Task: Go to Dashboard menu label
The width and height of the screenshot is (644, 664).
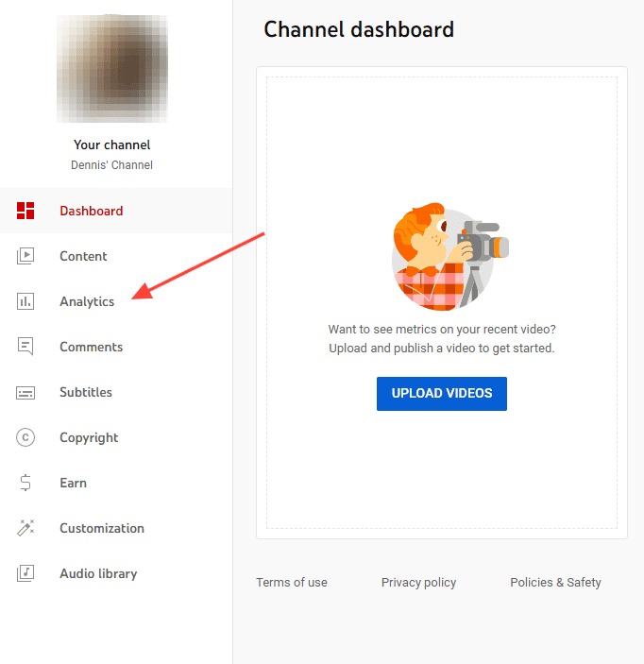Action: click(x=92, y=211)
